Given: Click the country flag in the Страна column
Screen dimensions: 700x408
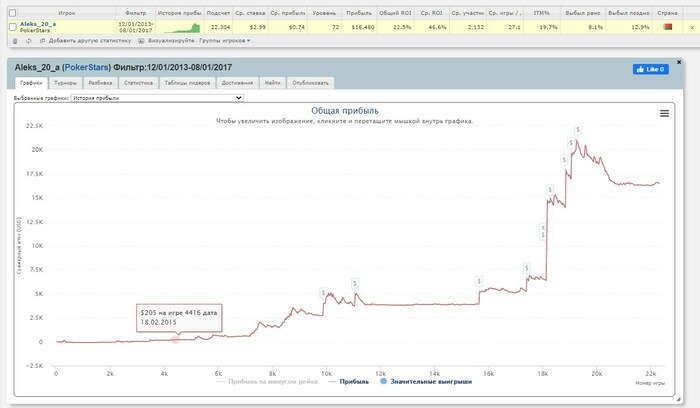Looking at the screenshot, I should [668, 27].
